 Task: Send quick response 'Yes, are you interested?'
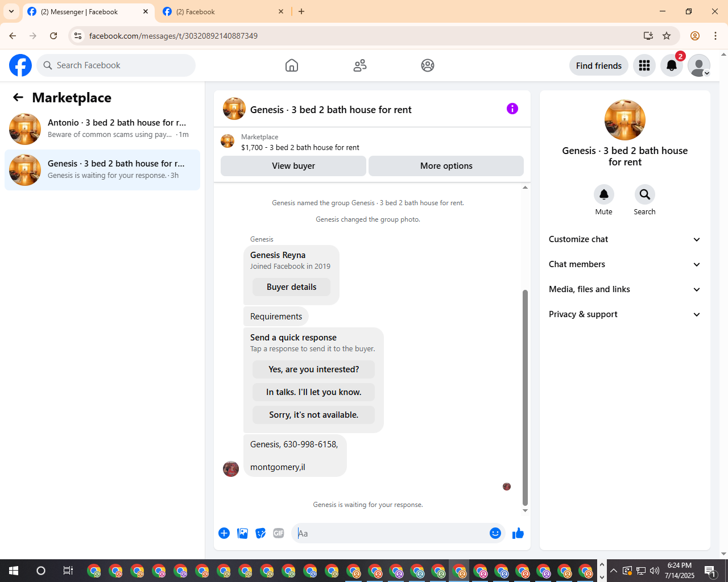coord(313,369)
